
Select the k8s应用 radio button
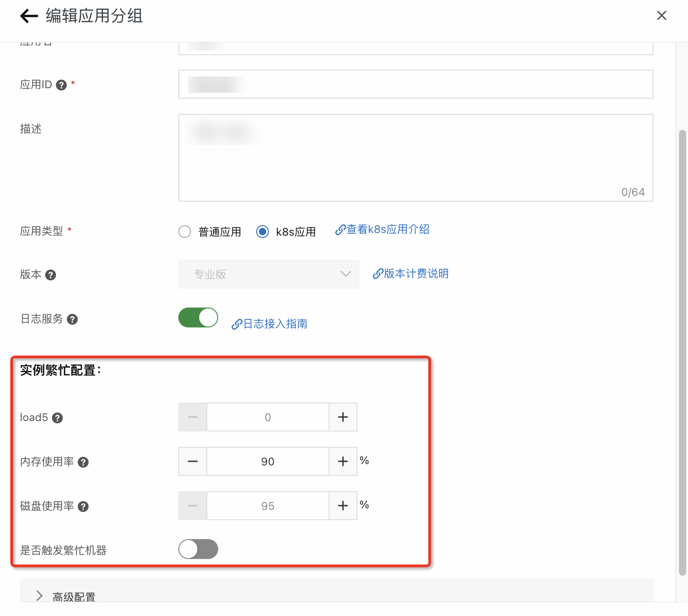click(263, 232)
